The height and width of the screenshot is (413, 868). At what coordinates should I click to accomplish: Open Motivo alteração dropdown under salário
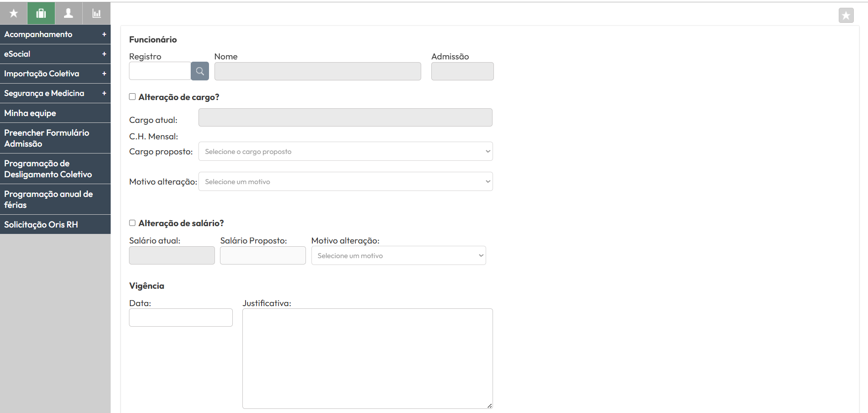[x=399, y=255]
